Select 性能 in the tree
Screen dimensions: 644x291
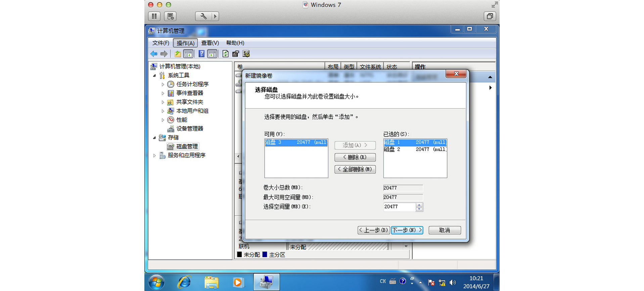tap(182, 120)
